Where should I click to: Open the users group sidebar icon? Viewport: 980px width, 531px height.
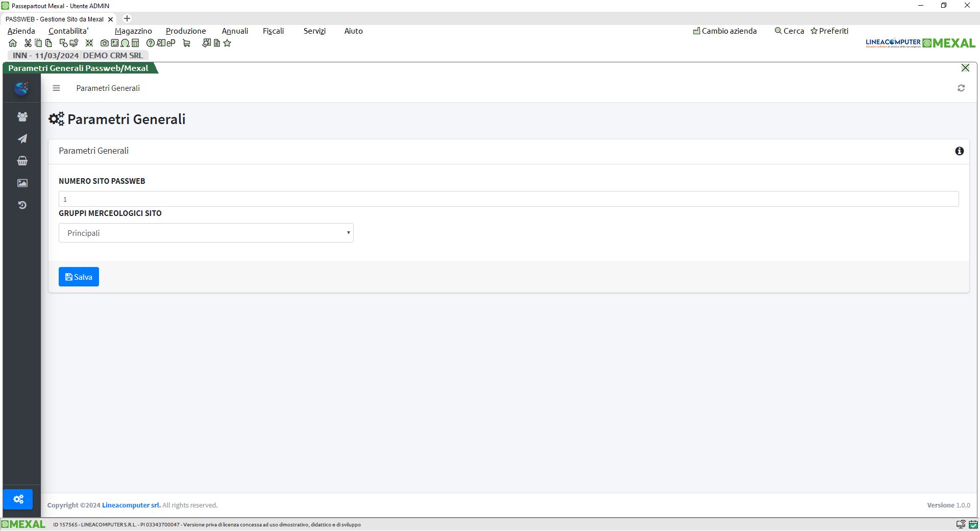[22, 117]
